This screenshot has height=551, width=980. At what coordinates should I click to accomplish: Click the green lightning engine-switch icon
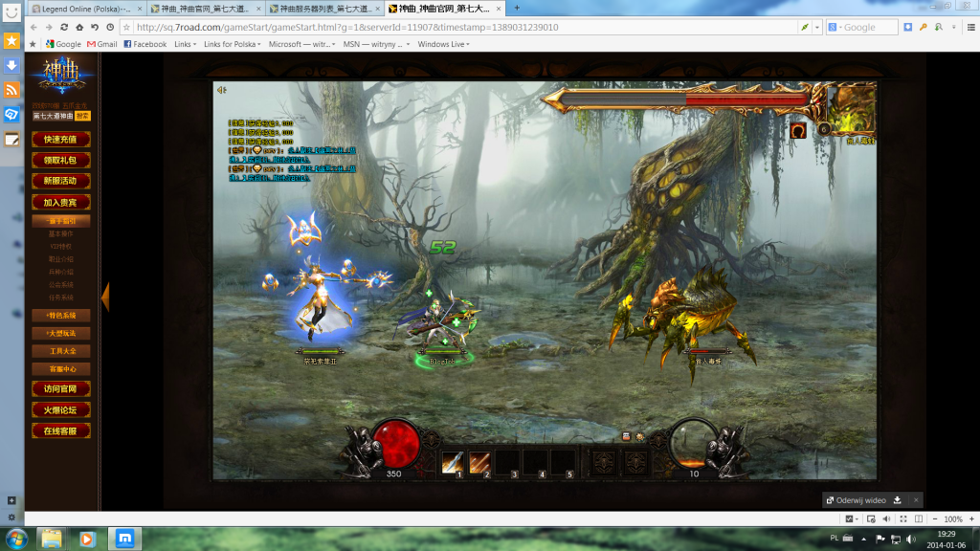coord(805,28)
